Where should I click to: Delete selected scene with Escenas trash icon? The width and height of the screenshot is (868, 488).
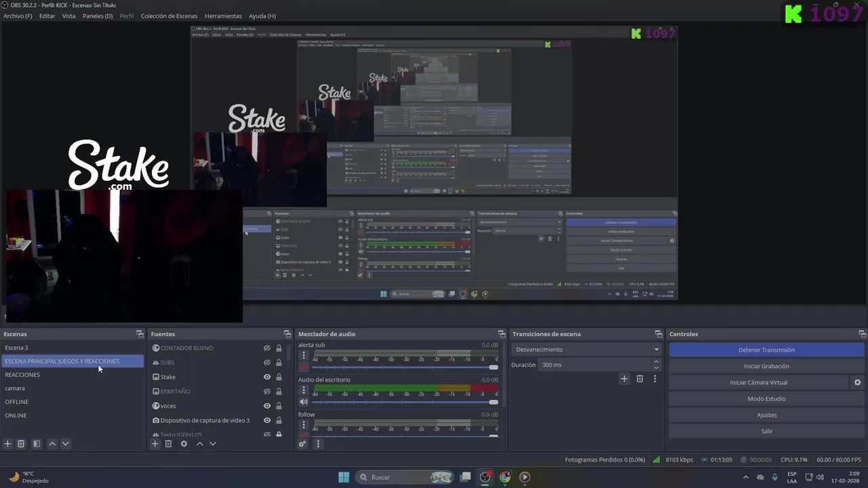pyautogui.click(x=21, y=444)
